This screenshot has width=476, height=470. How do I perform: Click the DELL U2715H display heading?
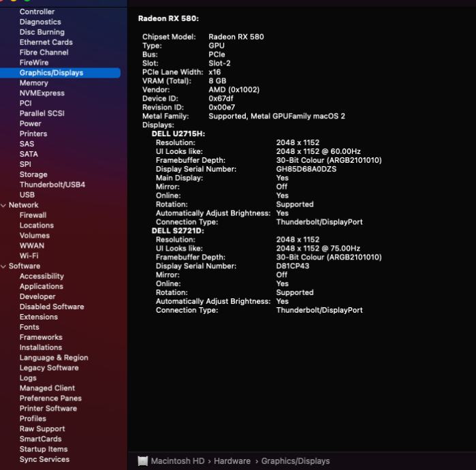coord(178,134)
